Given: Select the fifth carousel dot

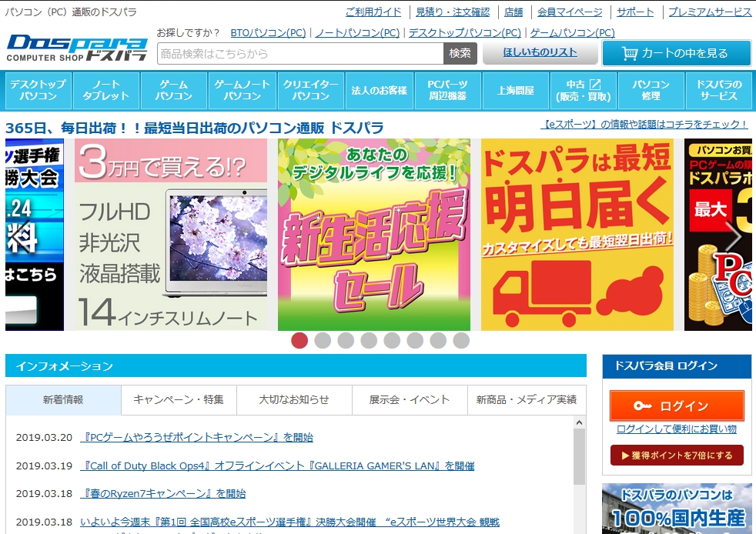Looking at the screenshot, I should [x=392, y=340].
